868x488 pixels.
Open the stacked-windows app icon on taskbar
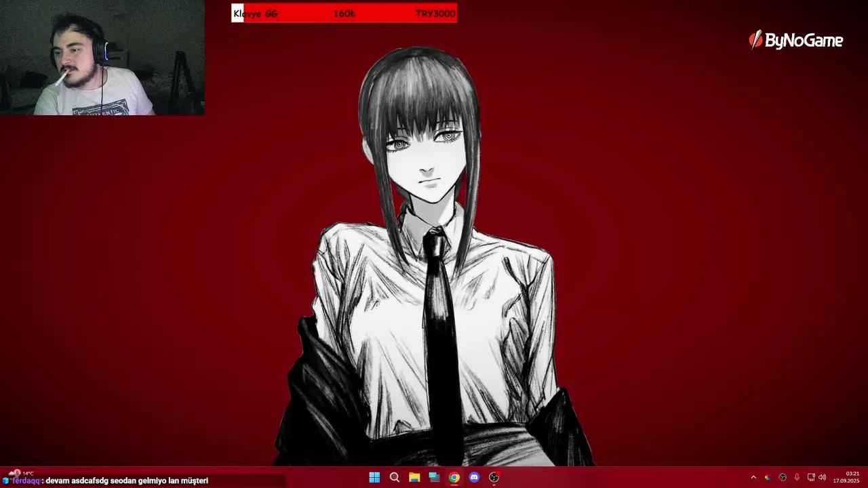point(434,477)
